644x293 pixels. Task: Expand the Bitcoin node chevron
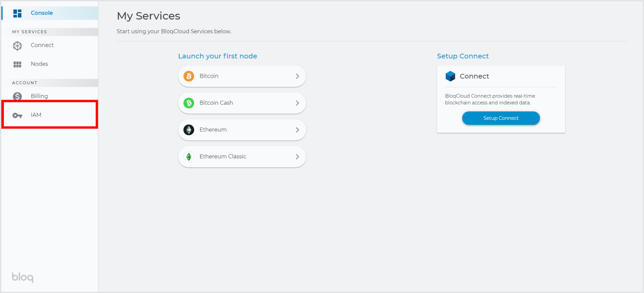[x=297, y=76]
